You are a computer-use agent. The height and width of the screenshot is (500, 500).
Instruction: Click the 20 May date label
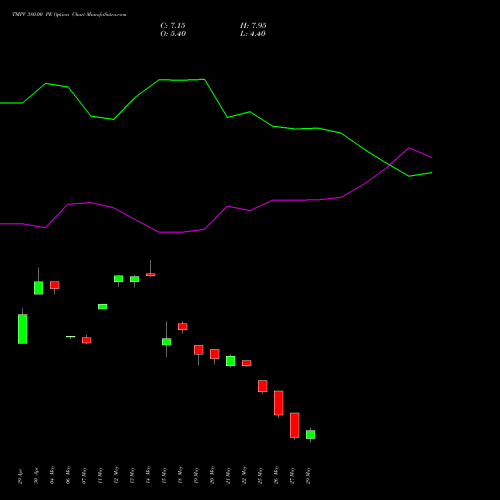click(212, 475)
